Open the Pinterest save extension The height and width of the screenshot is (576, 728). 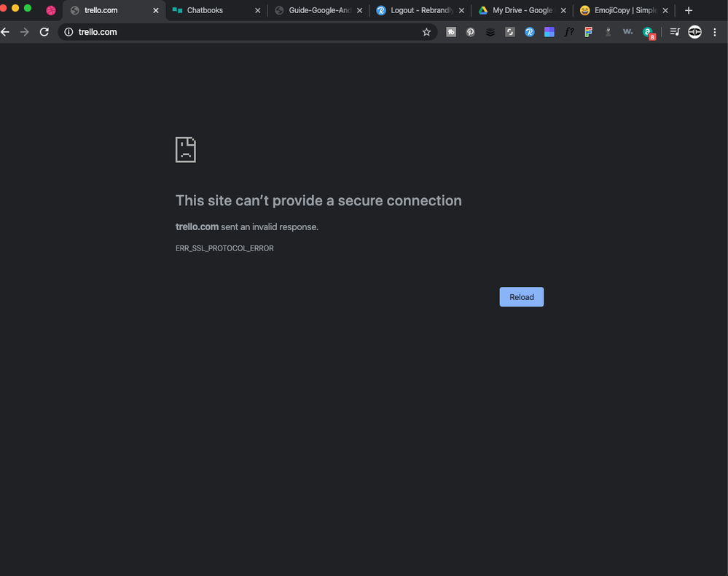[x=470, y=32]
